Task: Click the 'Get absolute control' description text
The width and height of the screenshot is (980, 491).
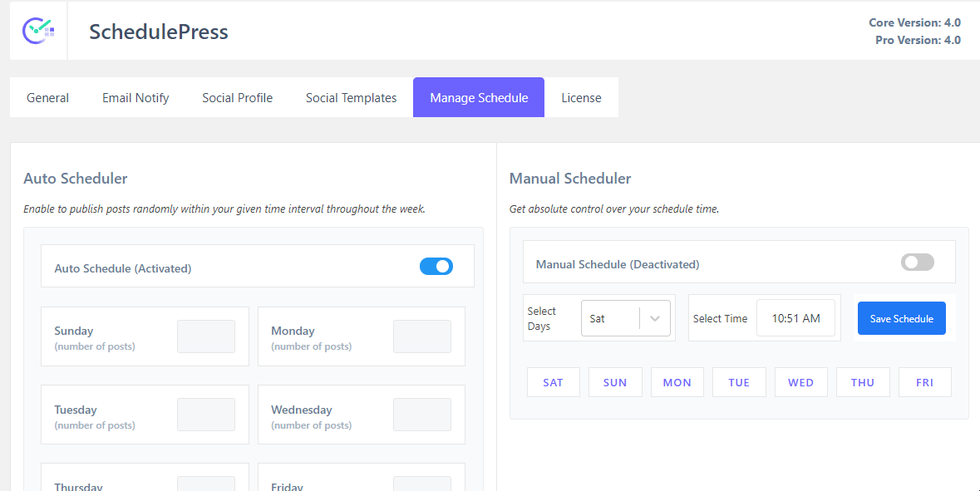Action: [x=614, y=209]
